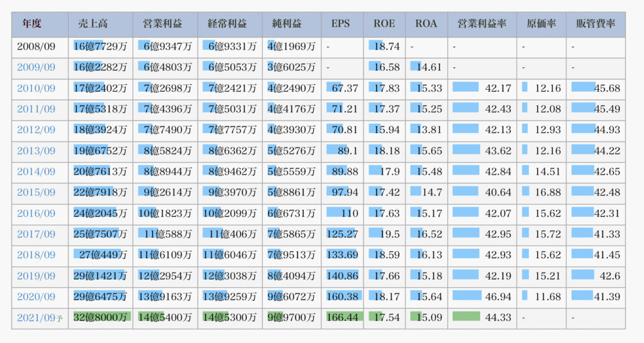Click the 販管費率 column header
644x343 pixels.
coord(596,24)
